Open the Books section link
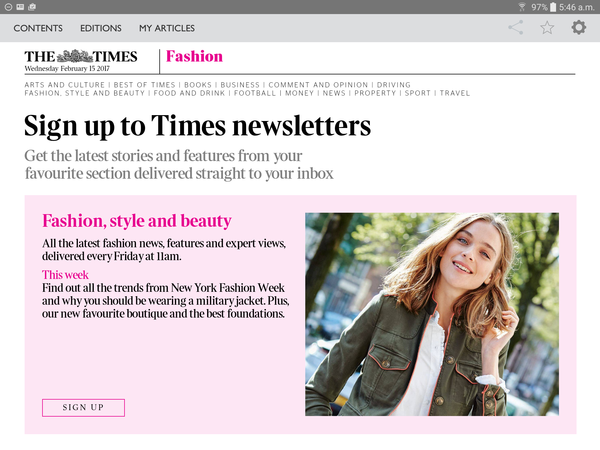600x450 pixels. (x=198, y=85)
